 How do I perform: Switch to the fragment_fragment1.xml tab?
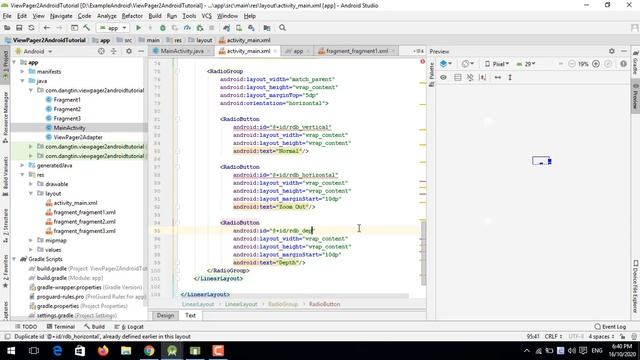pos(357,51)
